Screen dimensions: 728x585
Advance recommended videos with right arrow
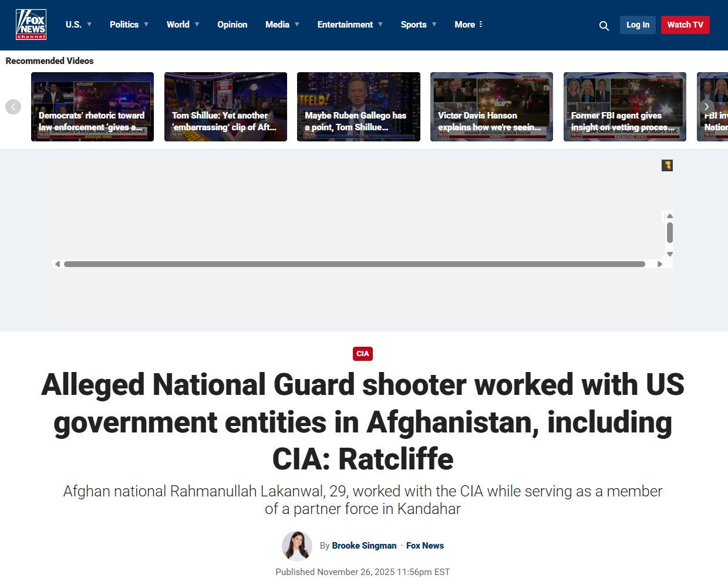(x=706, y=107)
